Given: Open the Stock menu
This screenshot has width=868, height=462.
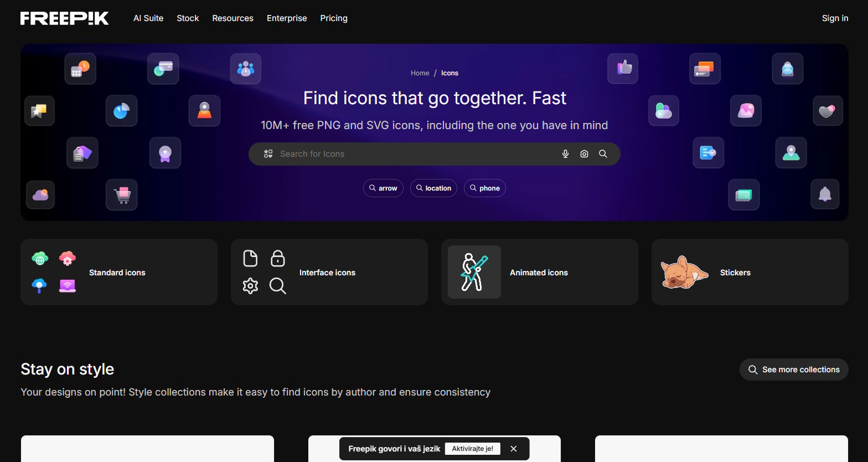Looking at the screenshot, I should point(188,18).
